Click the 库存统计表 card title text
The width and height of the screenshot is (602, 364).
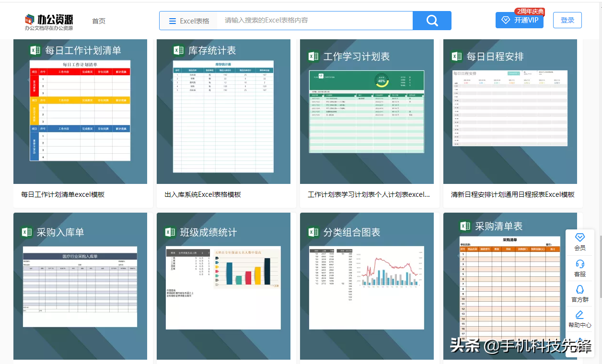click(x=212, y=50)
